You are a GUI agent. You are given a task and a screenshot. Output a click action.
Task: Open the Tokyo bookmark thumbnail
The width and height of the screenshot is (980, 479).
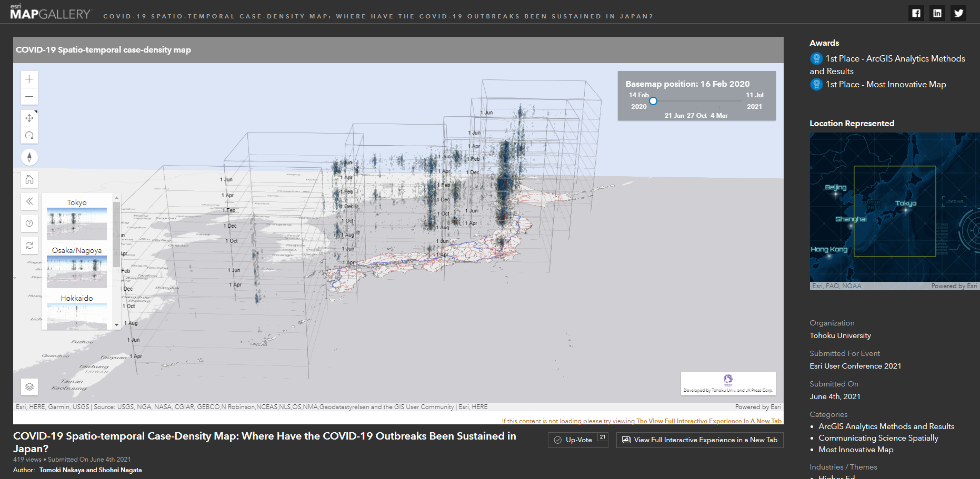pyautogui.click(x=77, y=223)
